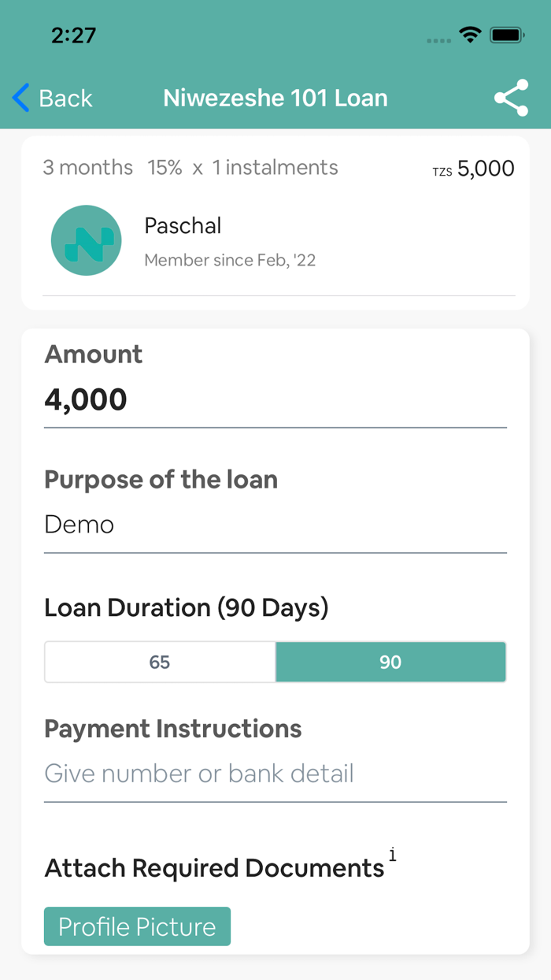Tap the Payment Instructions input field
The image size is (551, 980).
pos(275,774)
